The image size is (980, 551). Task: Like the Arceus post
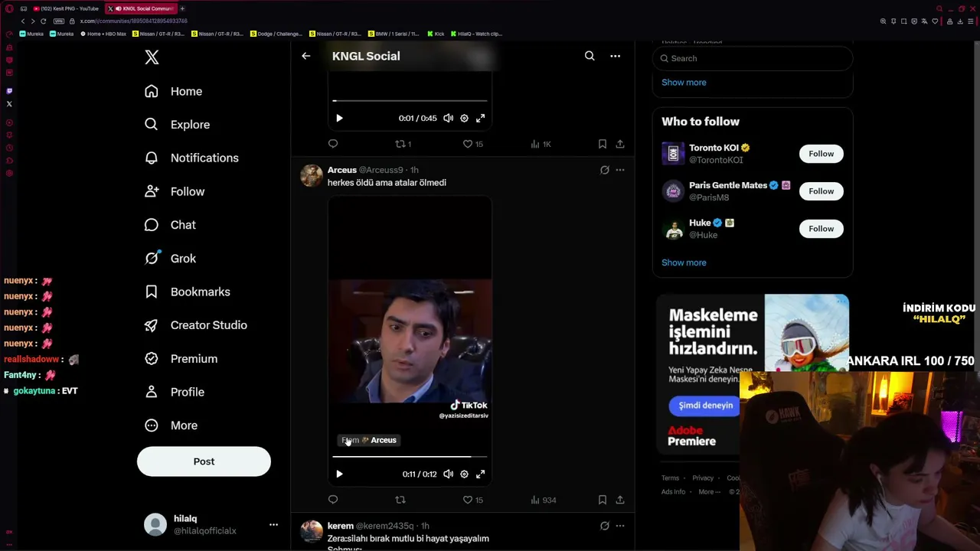click(473, 500)
